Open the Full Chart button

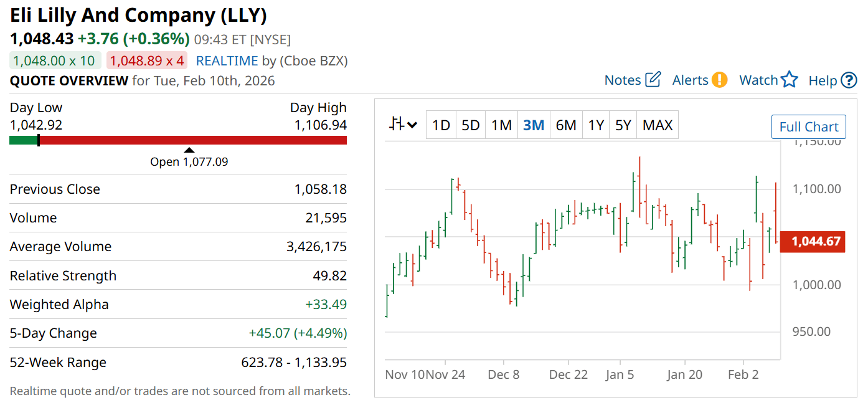[808, 127]
